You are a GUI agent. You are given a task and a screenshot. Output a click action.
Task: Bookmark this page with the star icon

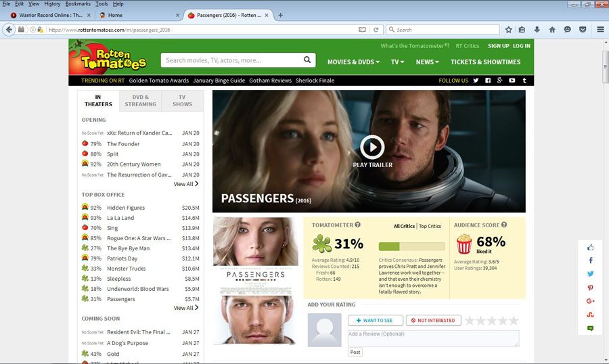(508, 30)
